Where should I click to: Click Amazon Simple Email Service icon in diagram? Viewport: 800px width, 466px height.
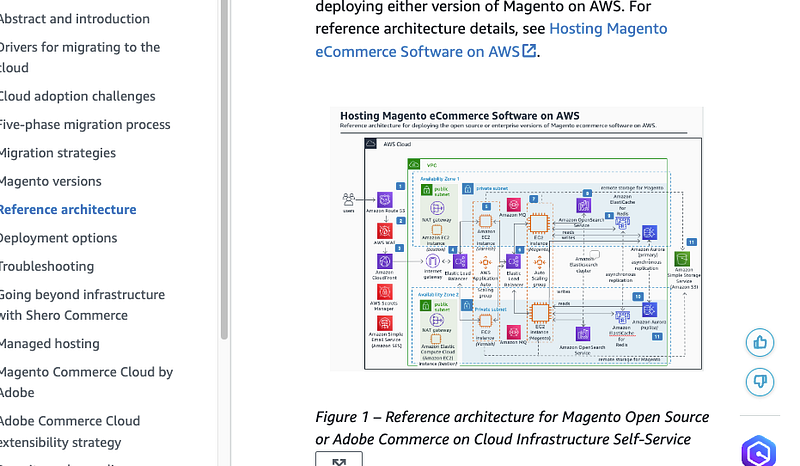click(385, 323)
